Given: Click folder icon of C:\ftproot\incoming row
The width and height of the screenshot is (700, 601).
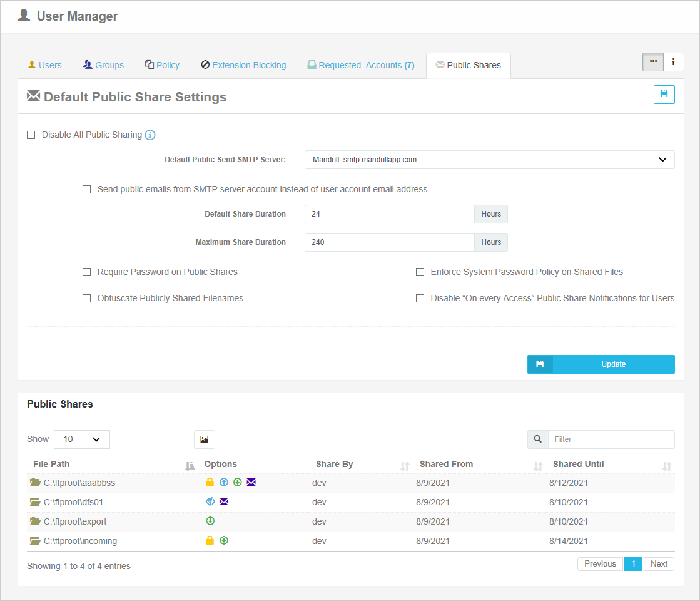Looking at the screenshot, I should (x=35, y=541).
